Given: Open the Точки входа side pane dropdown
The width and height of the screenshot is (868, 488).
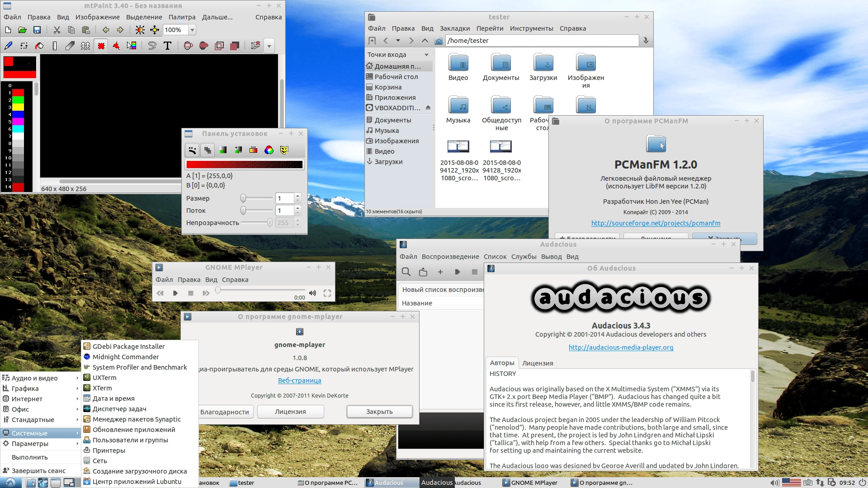Looking at the screenshot, I should pos(426,55).
